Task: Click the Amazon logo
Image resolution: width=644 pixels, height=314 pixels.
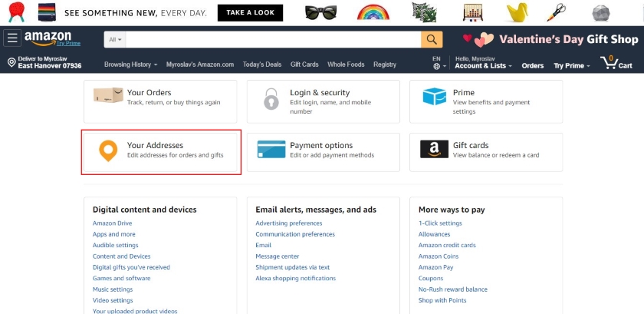Action: pos(48,38)
